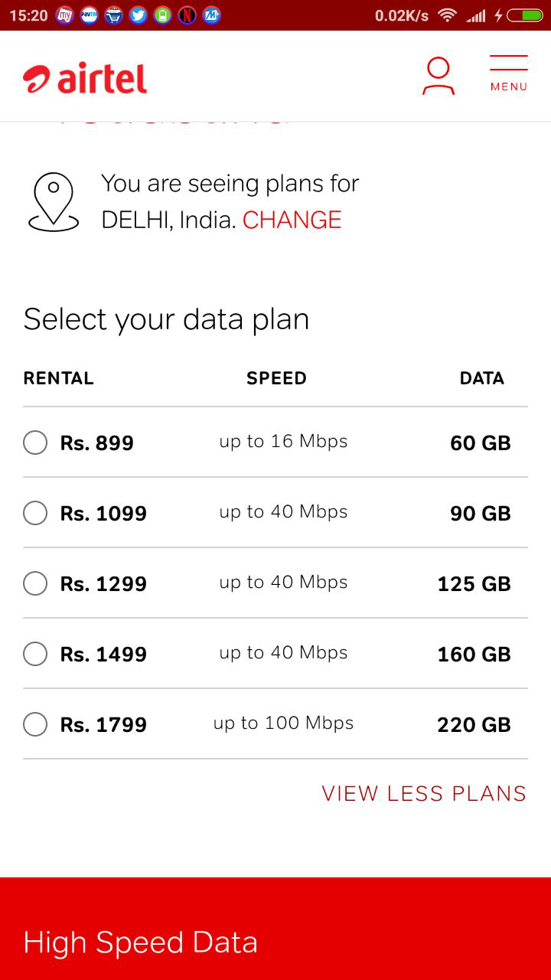The image size is (551, 980).
Task: Click the location pin icon
Action: click(53, 202)
